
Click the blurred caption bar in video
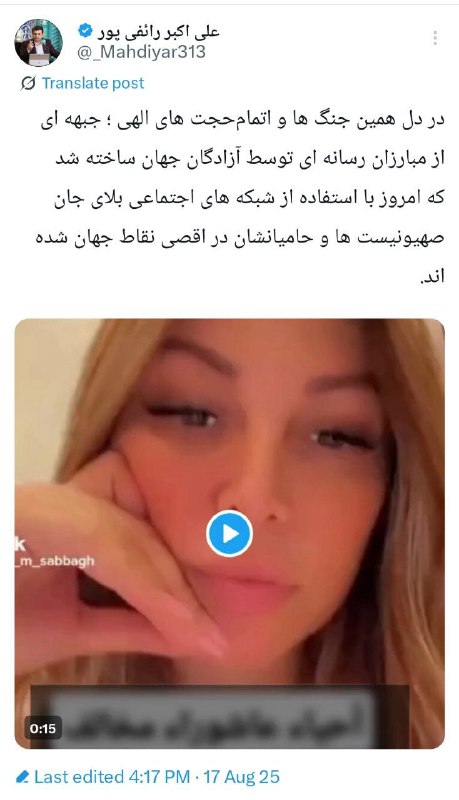pos(219,716)
